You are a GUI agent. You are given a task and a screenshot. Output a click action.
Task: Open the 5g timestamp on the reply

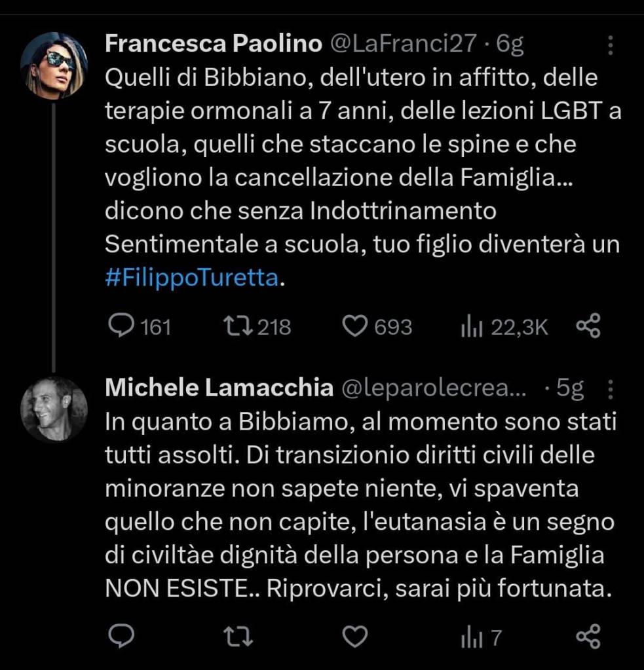coord(569,388)
